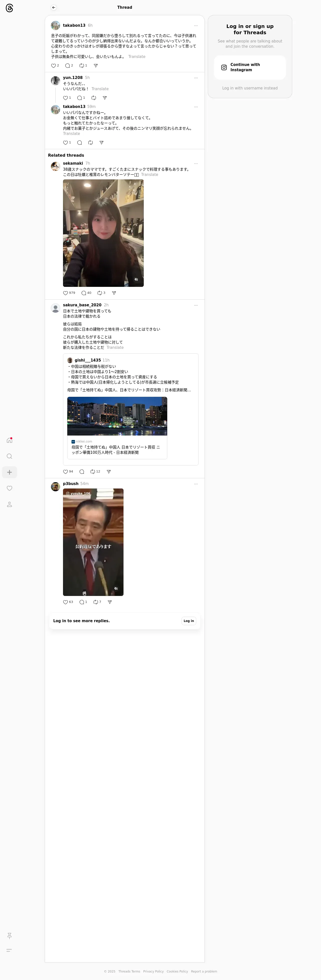Translate takabon13's main post
This screenshot has width=321, height=980.
(137, 57)
